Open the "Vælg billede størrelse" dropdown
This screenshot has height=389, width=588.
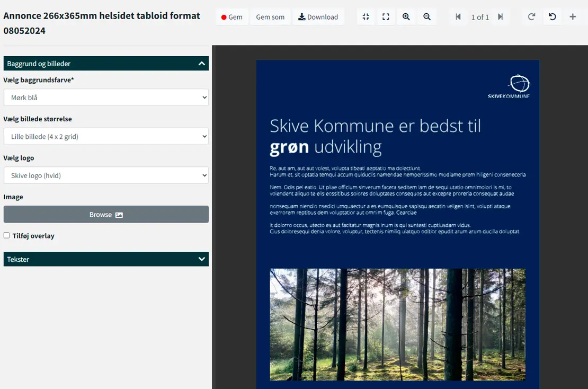point(106,136)
